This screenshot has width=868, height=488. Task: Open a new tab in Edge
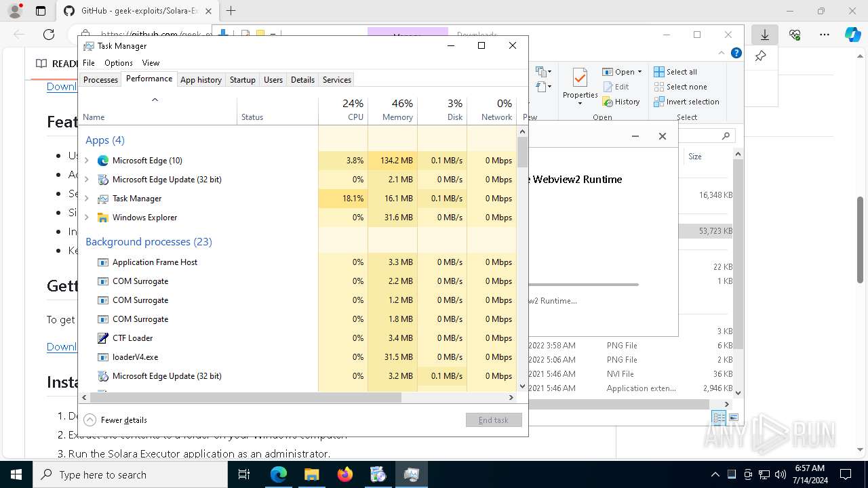click(231, 11)
